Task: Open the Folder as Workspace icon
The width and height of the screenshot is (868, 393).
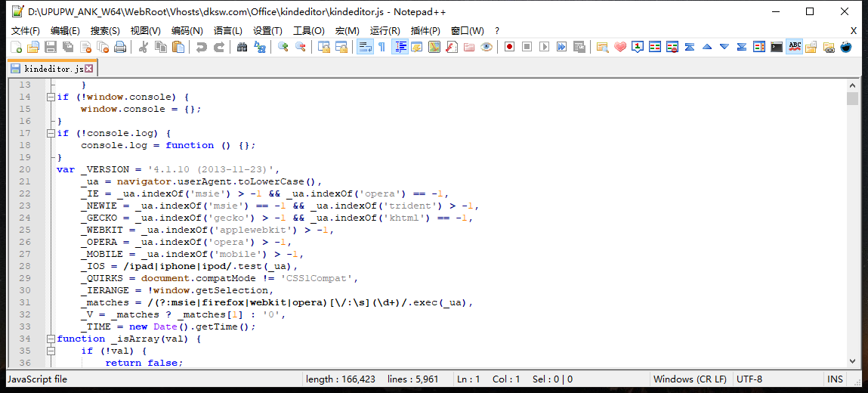Action: click(468, 47)
